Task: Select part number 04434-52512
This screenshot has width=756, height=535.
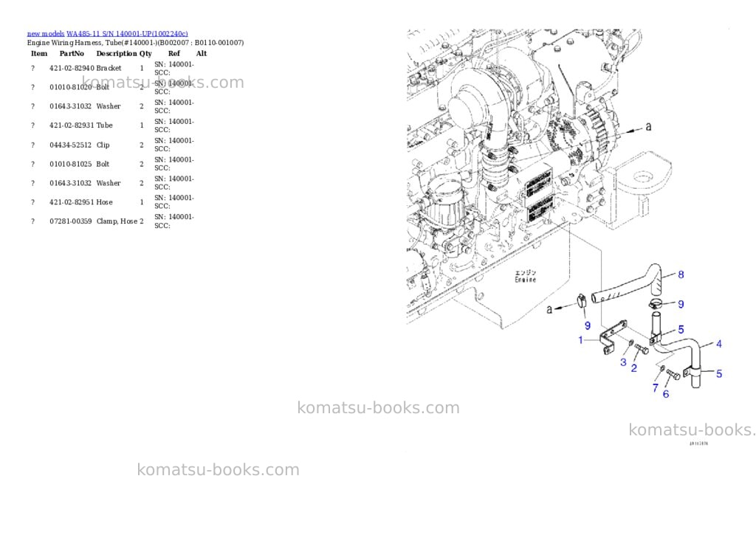Action: (70, 145)
